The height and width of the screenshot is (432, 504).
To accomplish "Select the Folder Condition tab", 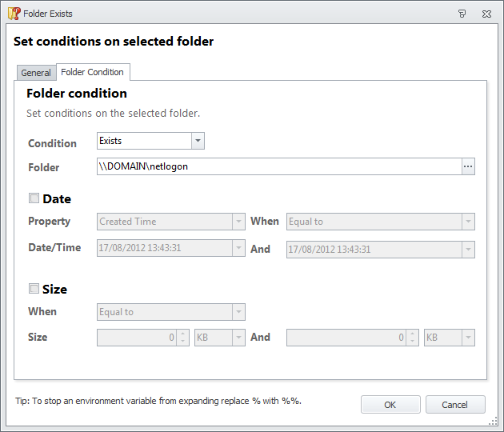I will (x=92, y=72).
